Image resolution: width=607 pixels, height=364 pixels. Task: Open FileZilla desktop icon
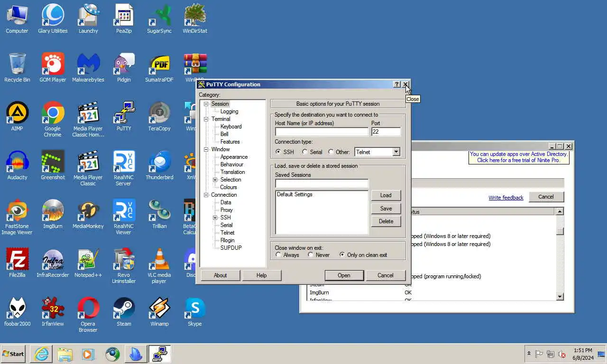[x=17, y=263]
